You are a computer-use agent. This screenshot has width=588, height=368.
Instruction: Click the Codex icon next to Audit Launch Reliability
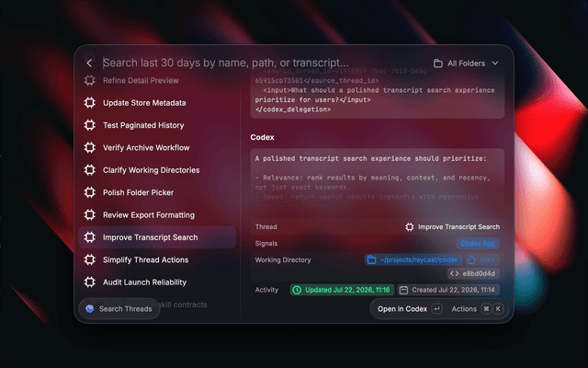pyautogui.click(x=90, y=282)
